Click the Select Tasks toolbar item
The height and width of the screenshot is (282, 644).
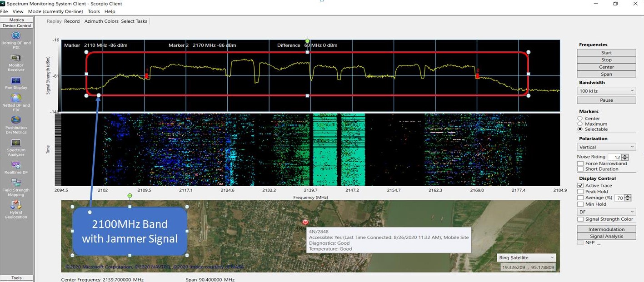[x=134, y=21]
